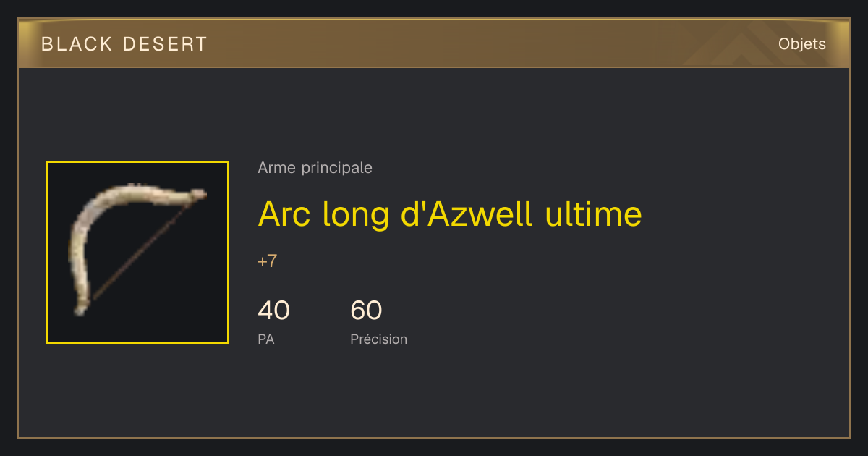Click the 60 Précision stat value

point(366,311)
